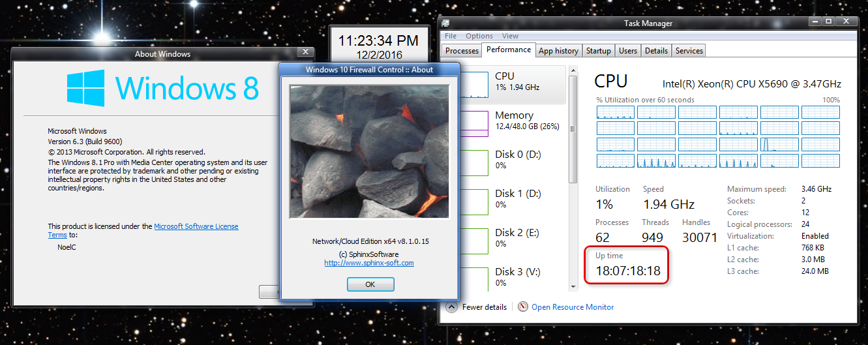Click the Task Manager title bar icon
The image size is (868, 345).
(445, 23)
